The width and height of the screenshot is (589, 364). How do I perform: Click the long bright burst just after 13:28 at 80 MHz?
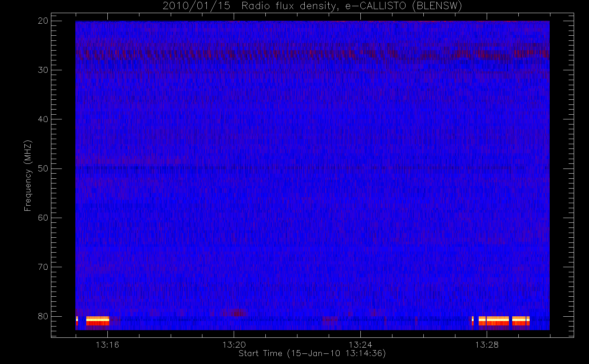pos(498,321)
